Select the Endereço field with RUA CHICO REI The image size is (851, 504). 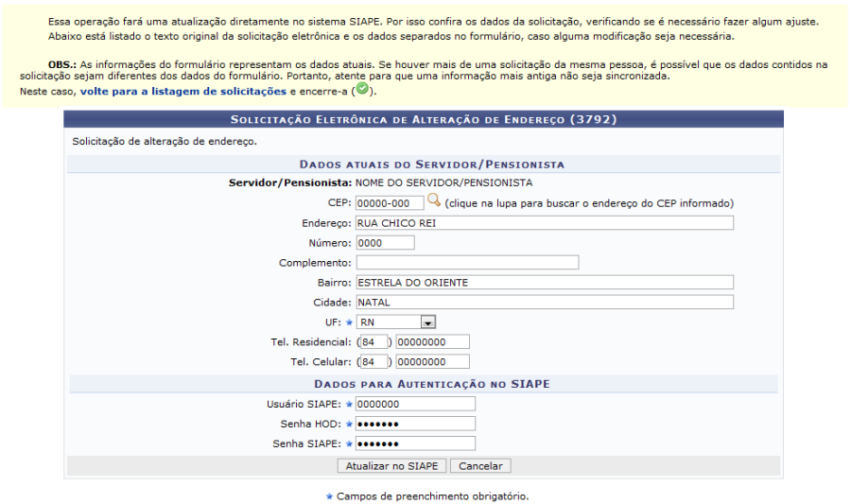(x=544, y=222)
